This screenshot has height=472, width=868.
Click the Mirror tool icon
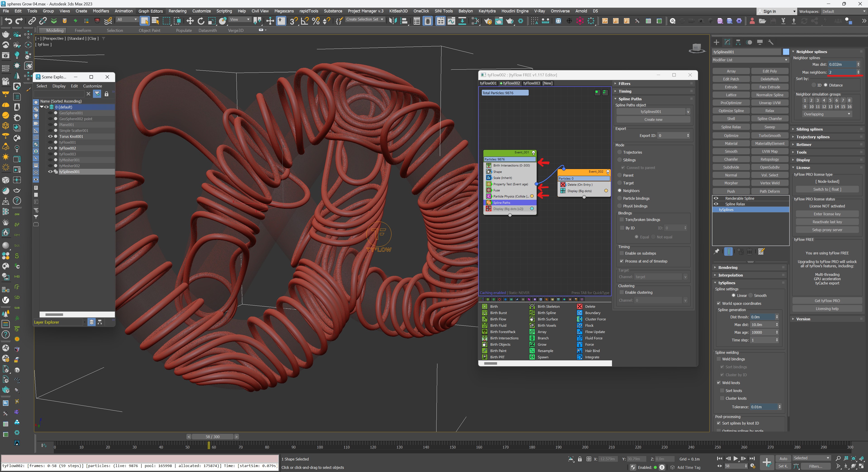(393, 21)
